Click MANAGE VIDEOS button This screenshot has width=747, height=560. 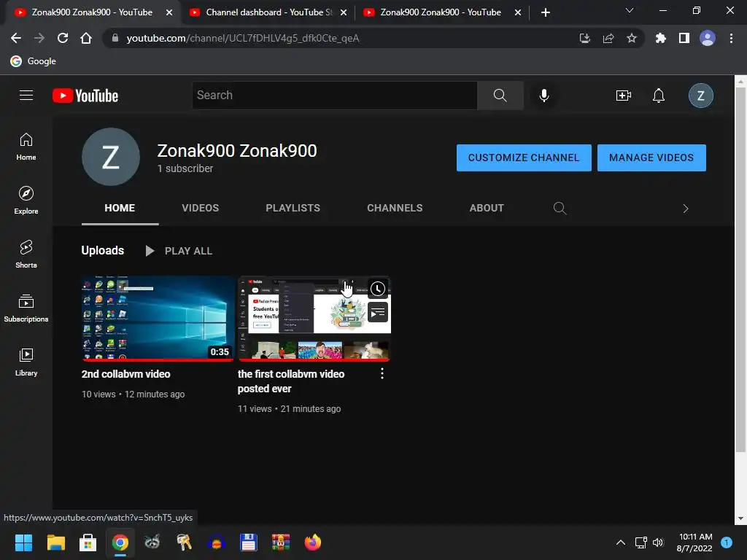[x=651, y=157]
